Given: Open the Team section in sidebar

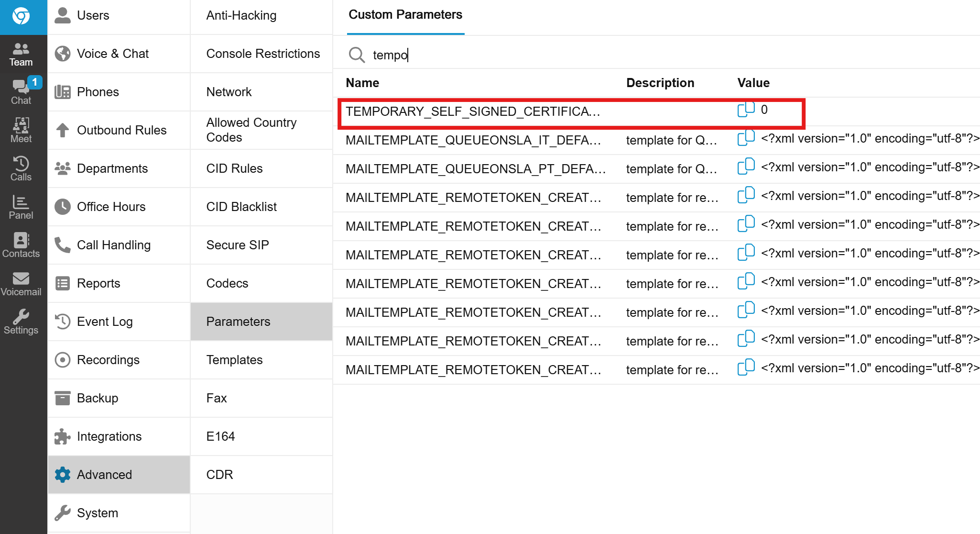Looking at the screenshot, I should [21, 54].
